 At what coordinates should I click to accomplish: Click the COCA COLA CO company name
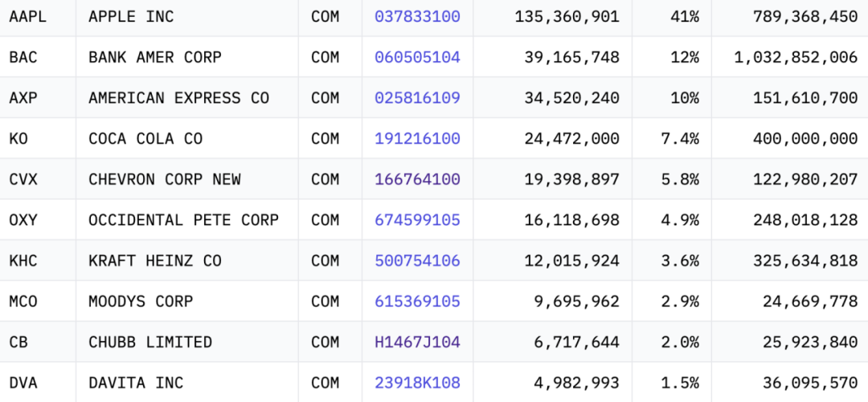[145, 138]
